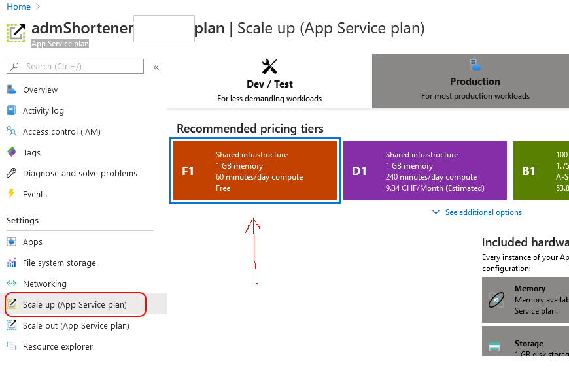Open the Apps settings
The width and height of the screenshot is (569, 392).
coord(33,242)
